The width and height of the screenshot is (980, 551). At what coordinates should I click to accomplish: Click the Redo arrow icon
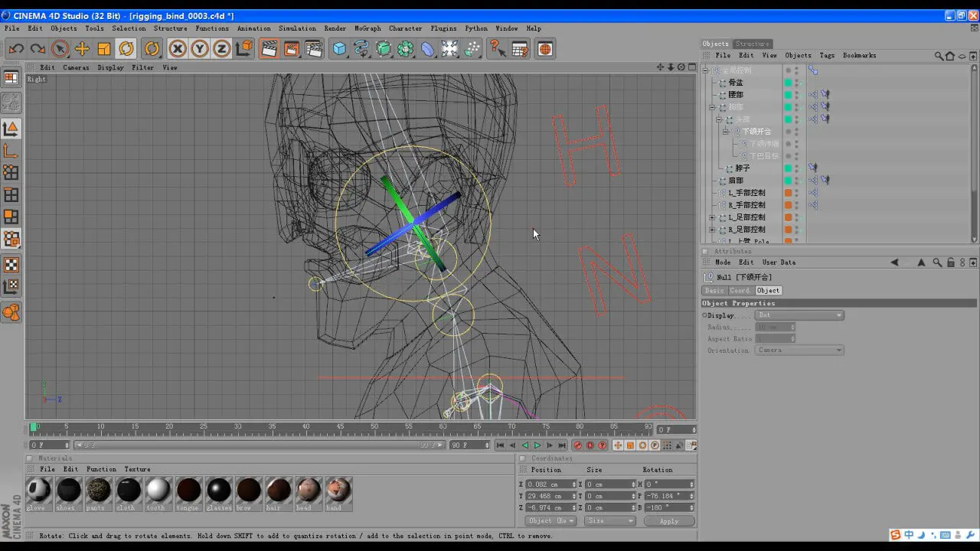click(38, 49)
